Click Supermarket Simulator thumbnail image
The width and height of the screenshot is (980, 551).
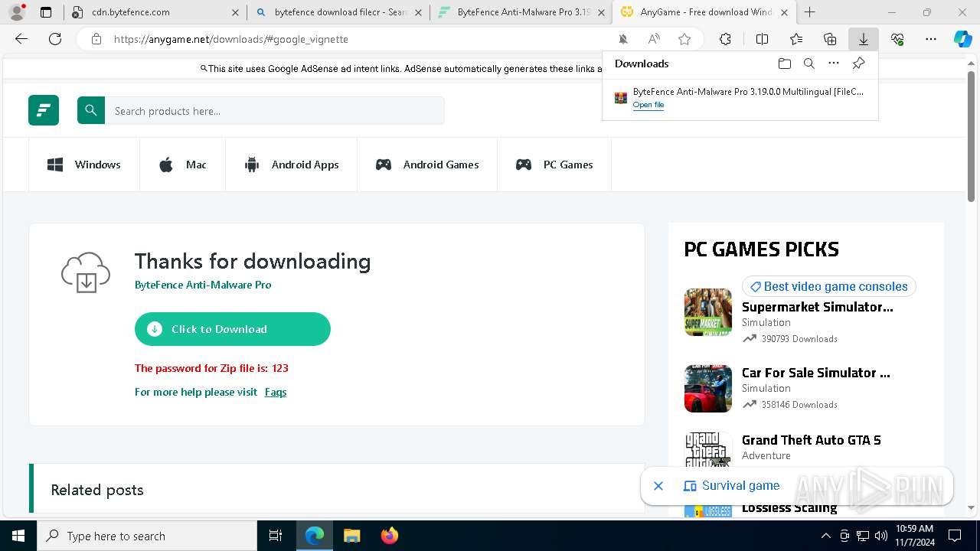point(708,312)
